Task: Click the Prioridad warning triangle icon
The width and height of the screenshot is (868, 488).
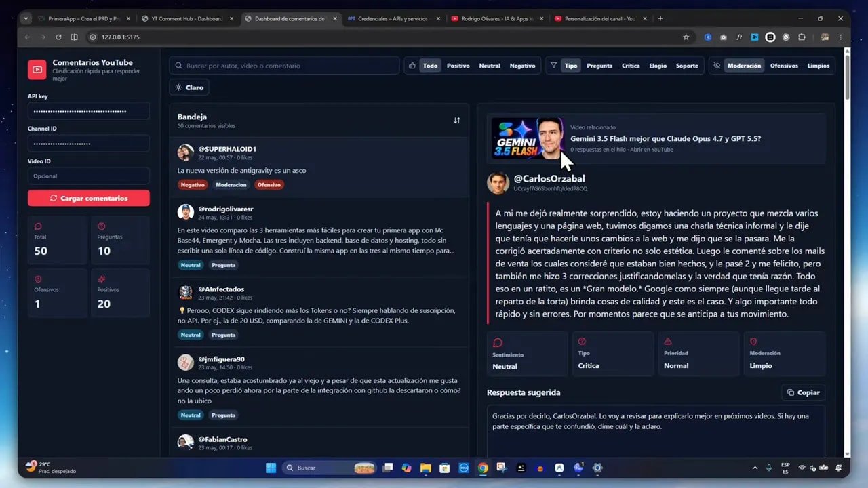Action: click(668, 342)
